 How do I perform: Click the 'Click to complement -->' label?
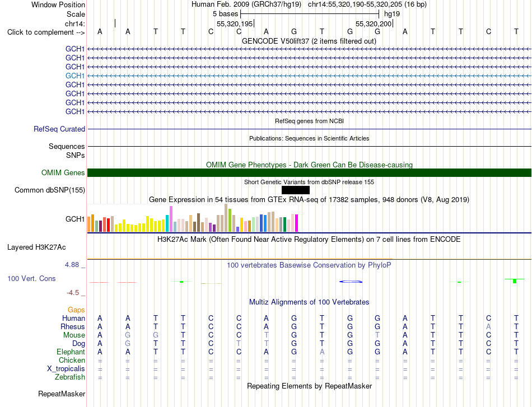click(46, 32)
